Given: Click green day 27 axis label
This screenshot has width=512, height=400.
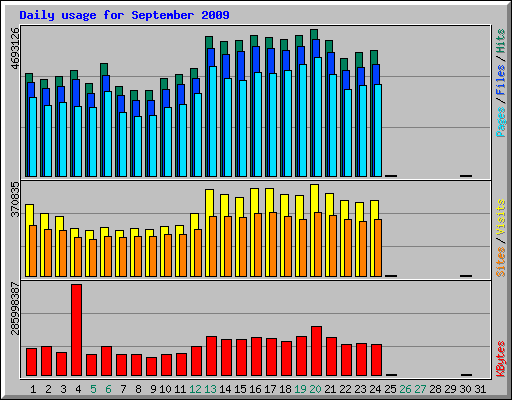Looking at the screenshot, I should (420, 389).
